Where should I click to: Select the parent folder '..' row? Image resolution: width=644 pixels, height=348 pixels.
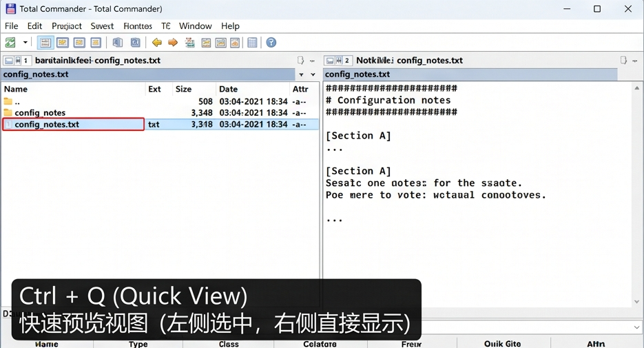point(160,101)
